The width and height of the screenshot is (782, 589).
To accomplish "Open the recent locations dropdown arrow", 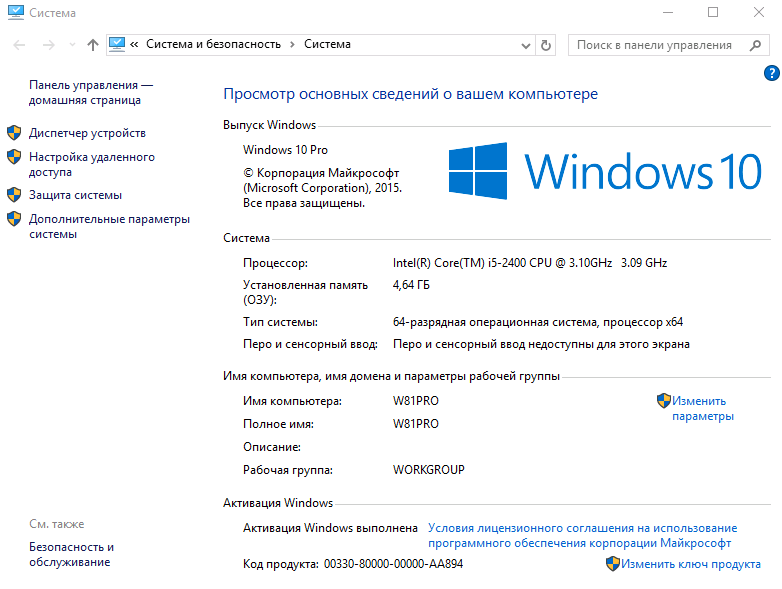I will [72, 45].
